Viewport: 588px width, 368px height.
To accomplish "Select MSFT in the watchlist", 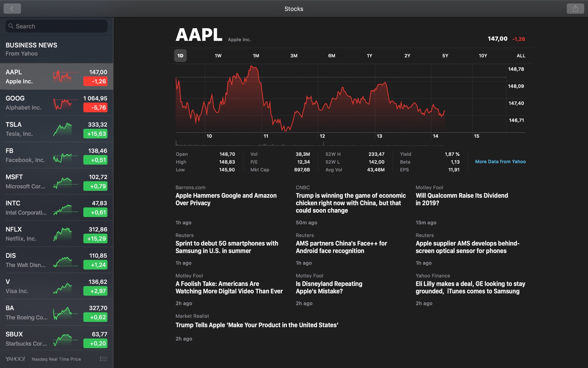I will coord(56,181).
